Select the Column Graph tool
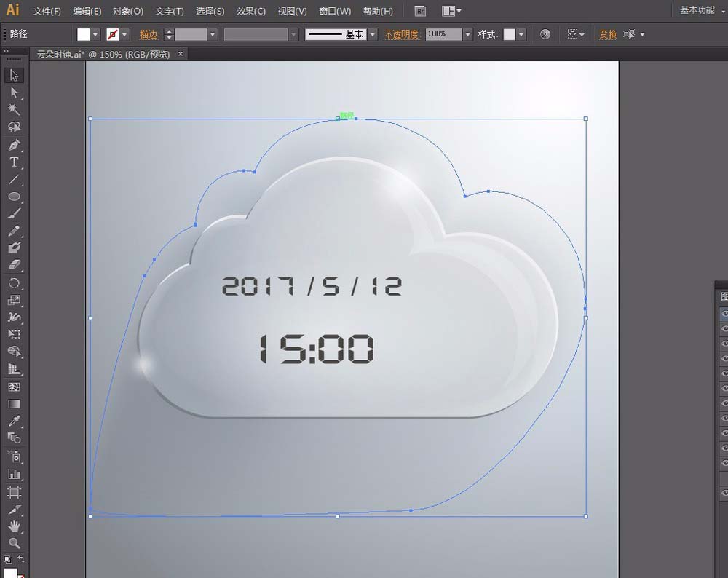Viewport: 728px width, 578px height. click(14, 474)
